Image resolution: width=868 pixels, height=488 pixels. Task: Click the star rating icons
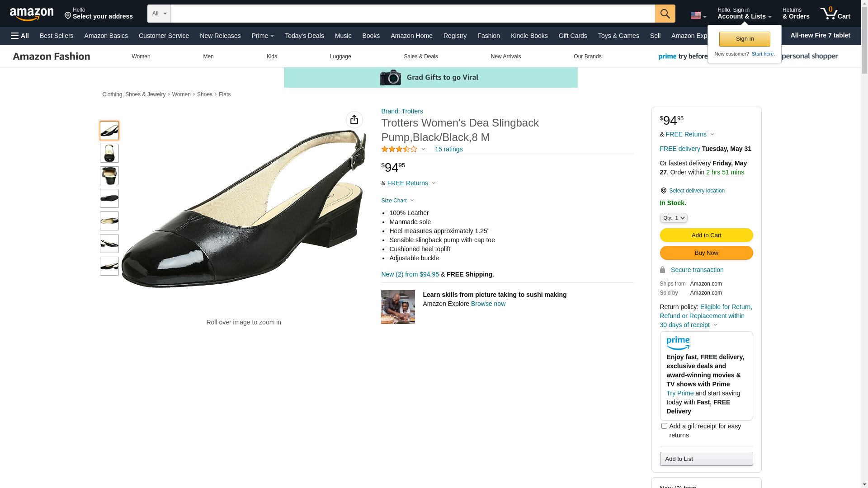[399, 149]
